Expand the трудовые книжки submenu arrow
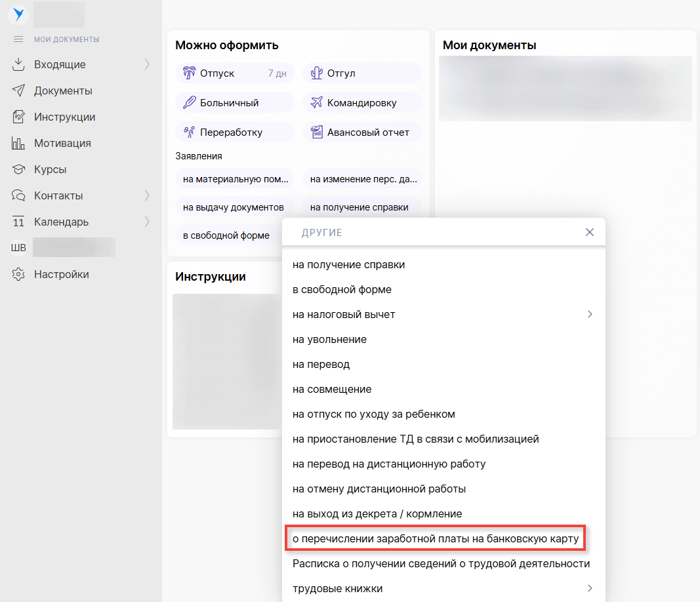This screenshot has height=602, width=700. [590, 588]
